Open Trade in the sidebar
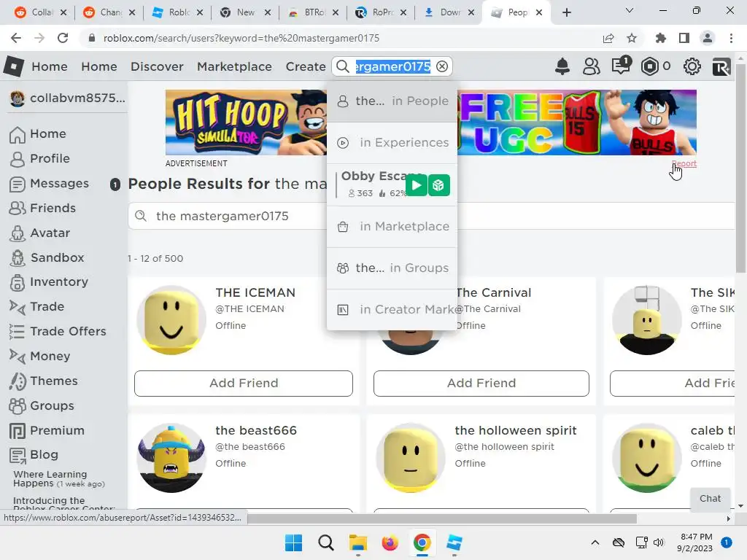 [x=37, y=307]
